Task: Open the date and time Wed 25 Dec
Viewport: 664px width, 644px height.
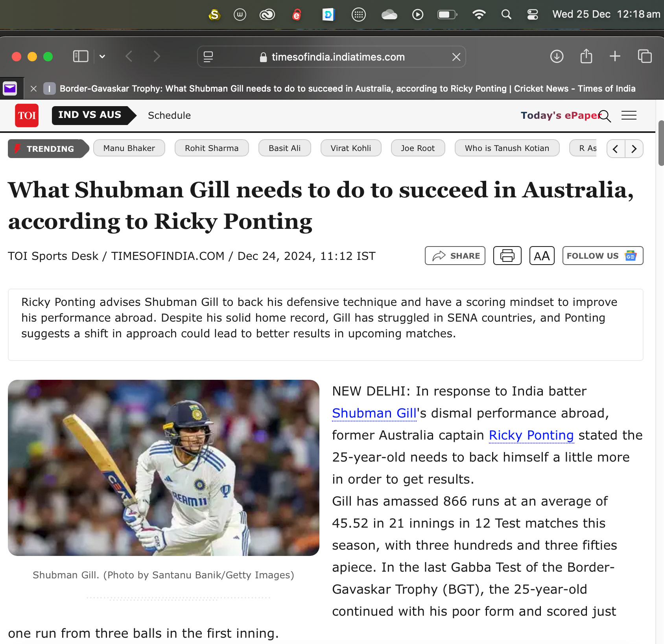Action: pyautogui.click(x=606, y=15)
